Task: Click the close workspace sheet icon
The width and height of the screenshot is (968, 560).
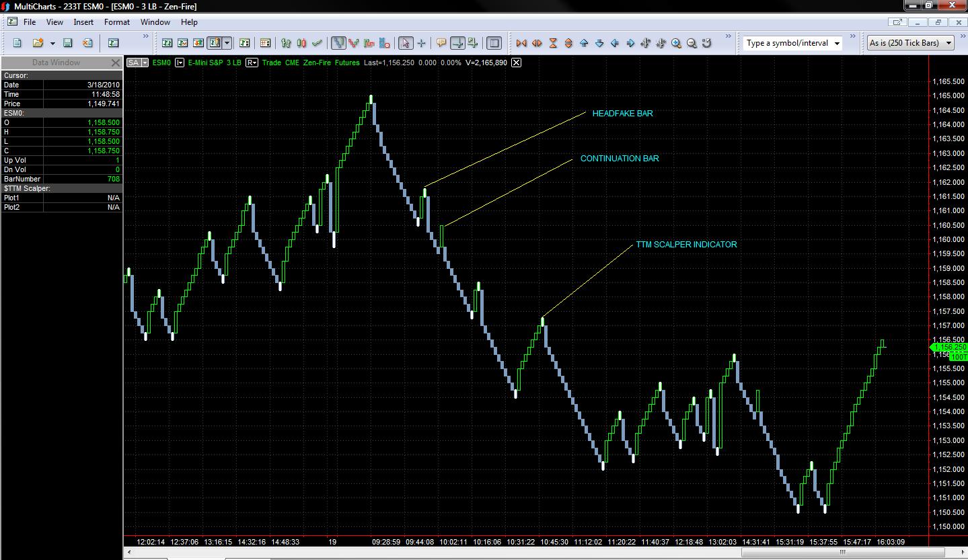Action: pos(87,43)
